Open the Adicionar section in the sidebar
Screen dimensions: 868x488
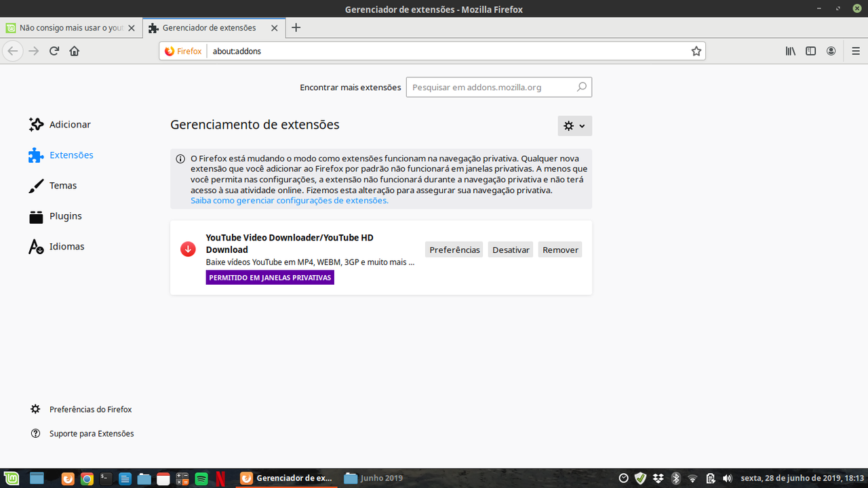point(60,125)
